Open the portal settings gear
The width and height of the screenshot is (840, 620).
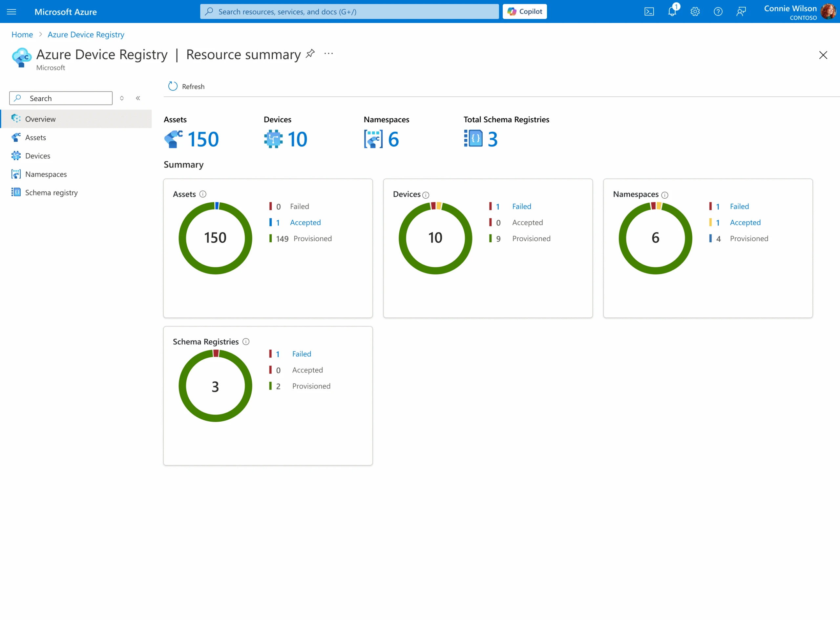tap(695, 11)
